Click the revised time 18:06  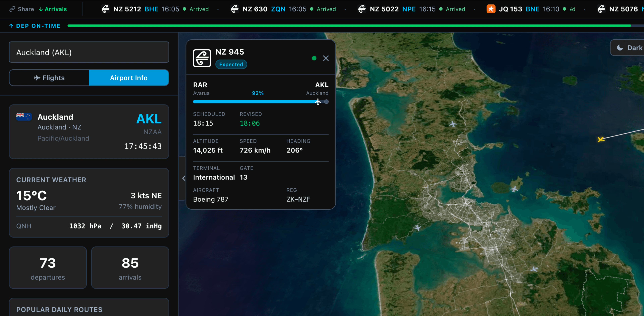tap(250, 123)
